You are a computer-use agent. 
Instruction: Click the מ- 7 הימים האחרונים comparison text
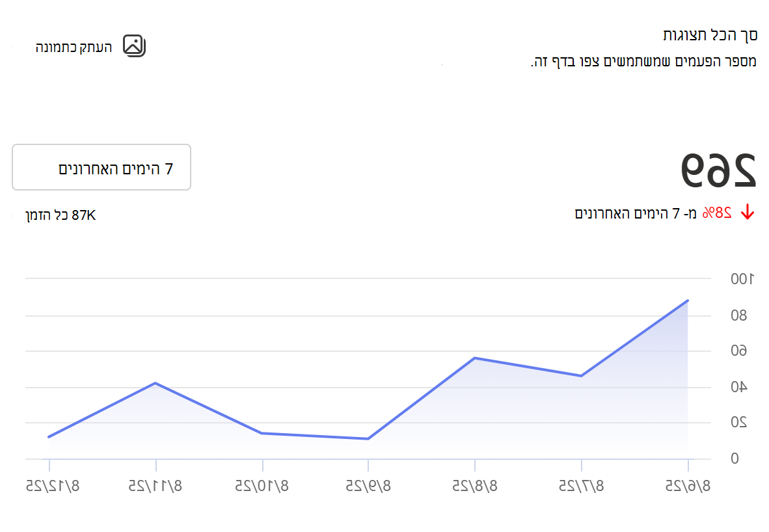coord(636,213)
